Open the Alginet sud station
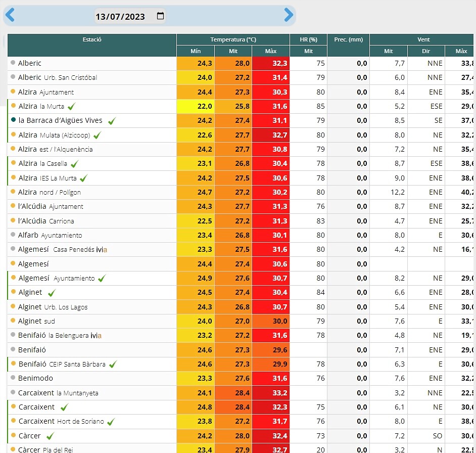This screenshot has width=476, height=453. (36, 321)
